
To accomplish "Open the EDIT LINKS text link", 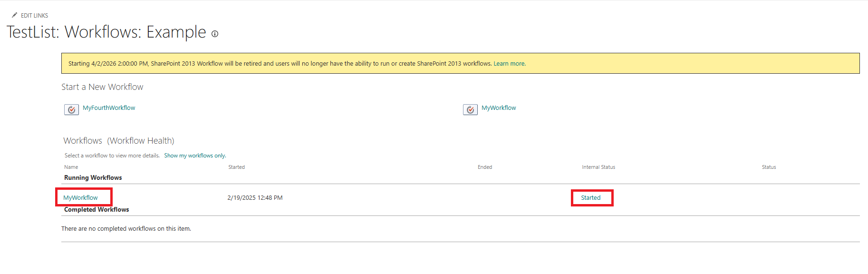I will tap(34, 16).
